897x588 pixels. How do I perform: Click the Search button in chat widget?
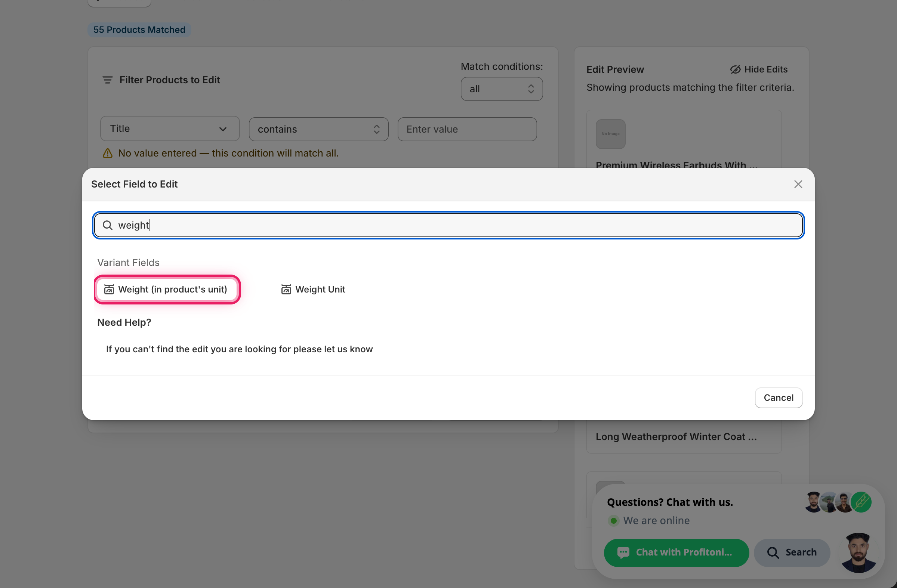[x=792, y=553]
